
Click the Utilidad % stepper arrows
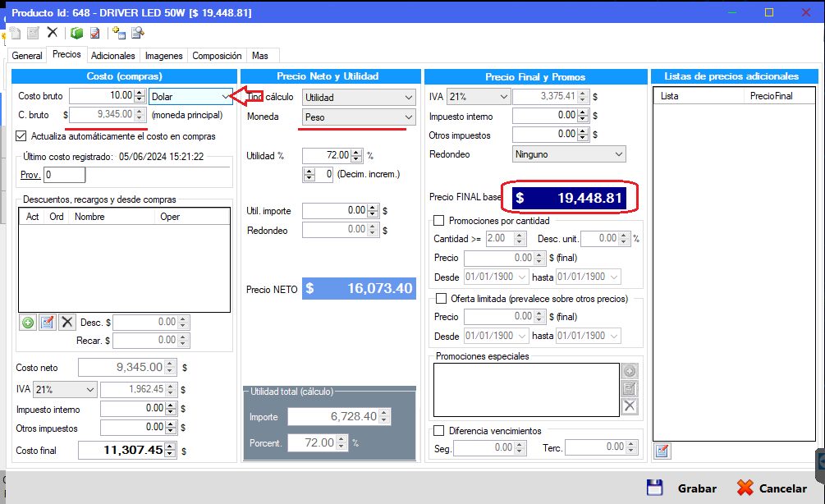coord(357,155)
